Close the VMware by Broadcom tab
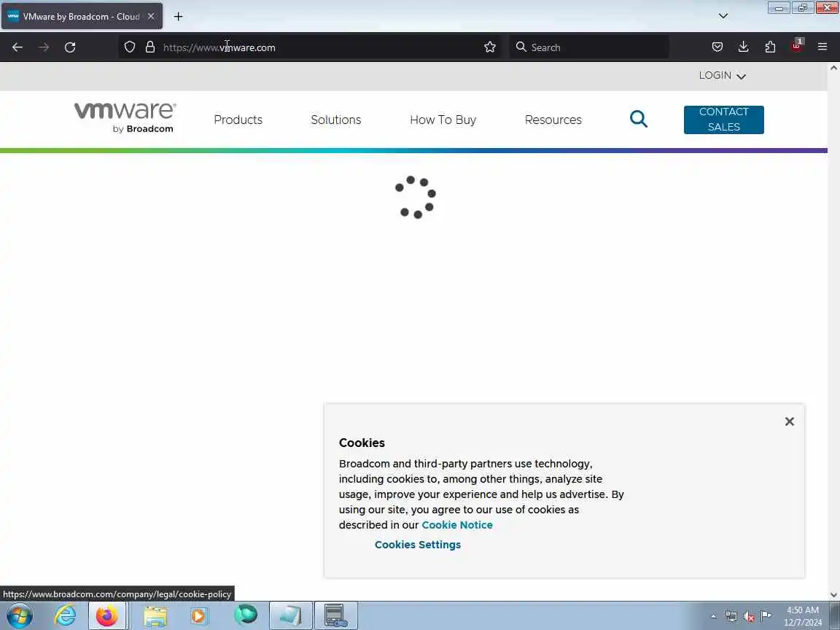 pos(151,17)
